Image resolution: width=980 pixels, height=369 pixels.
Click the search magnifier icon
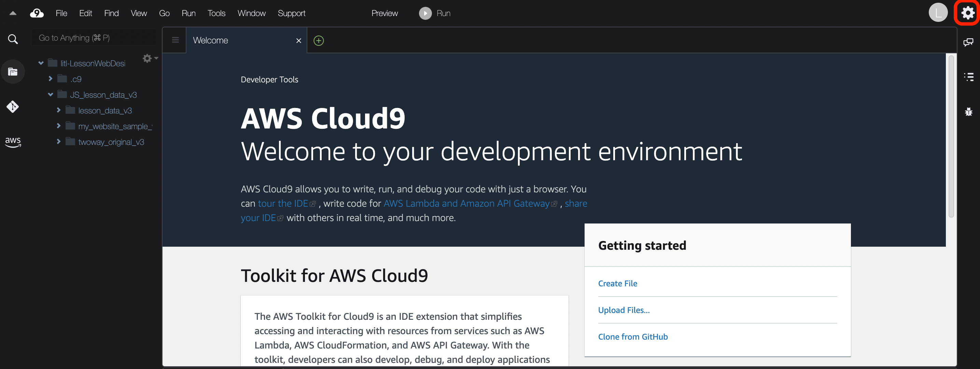point(13,39)
